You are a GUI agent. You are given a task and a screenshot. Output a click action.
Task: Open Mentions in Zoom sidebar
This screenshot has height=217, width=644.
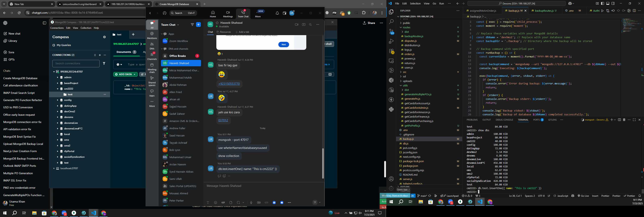[152, 35]
